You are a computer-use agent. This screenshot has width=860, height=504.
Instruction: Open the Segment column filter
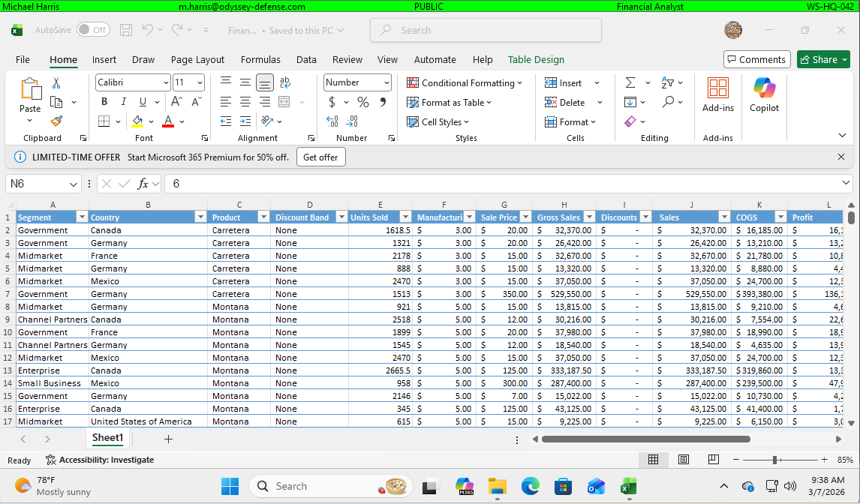coord(82,216)
